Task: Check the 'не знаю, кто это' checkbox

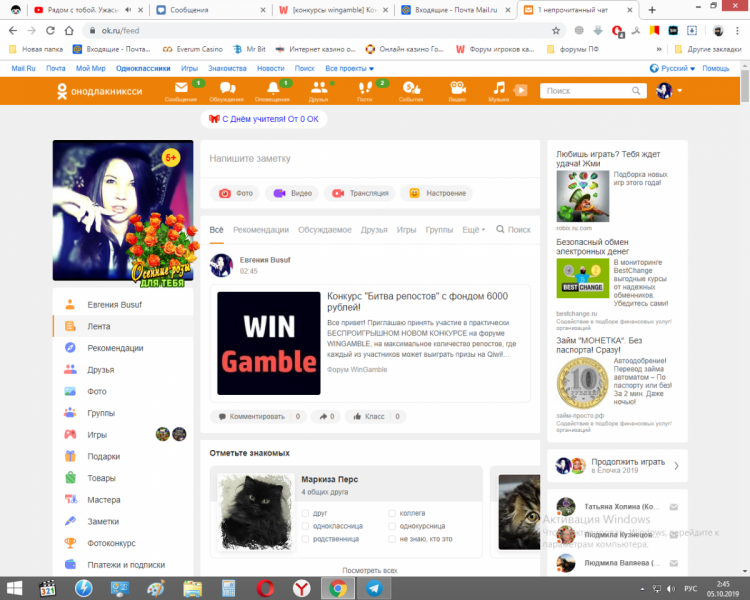Action: tap(392, 539)
